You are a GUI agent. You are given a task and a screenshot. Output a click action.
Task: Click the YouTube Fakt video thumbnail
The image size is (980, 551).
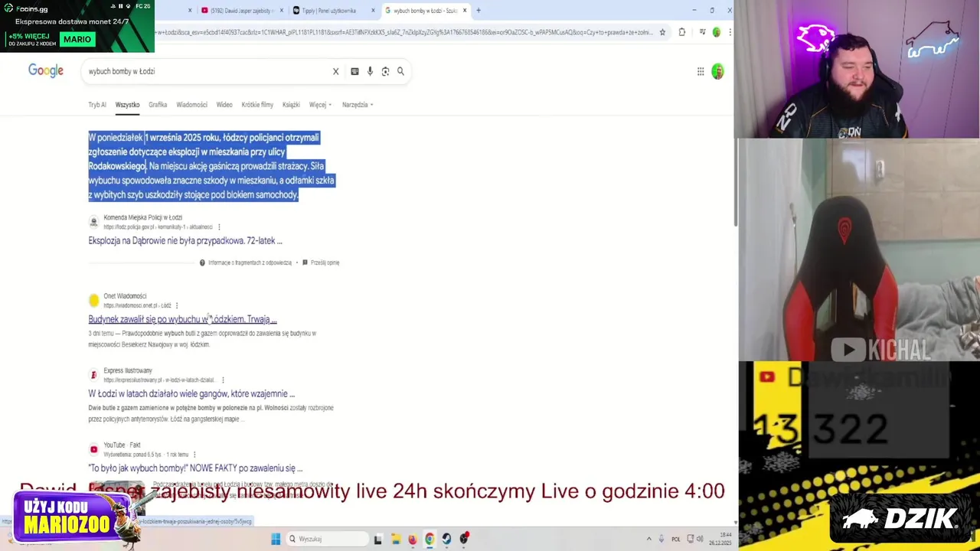[x=116, y=497]
